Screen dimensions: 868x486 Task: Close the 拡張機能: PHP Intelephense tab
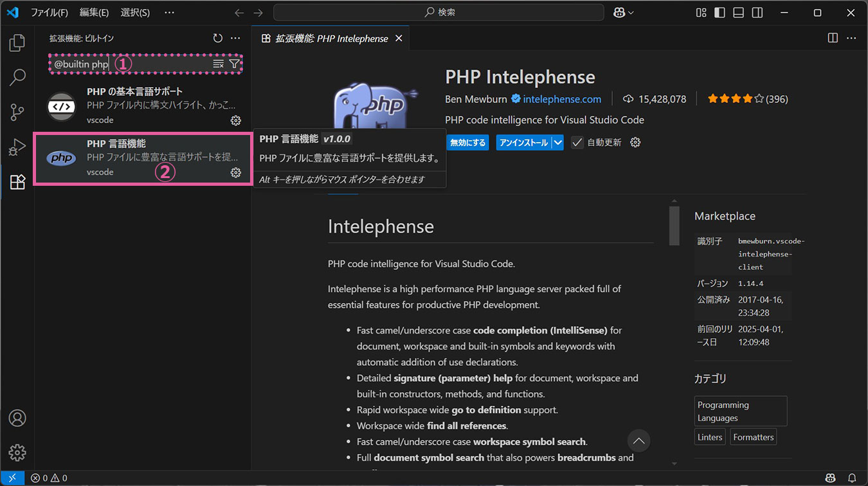point(399,39)
